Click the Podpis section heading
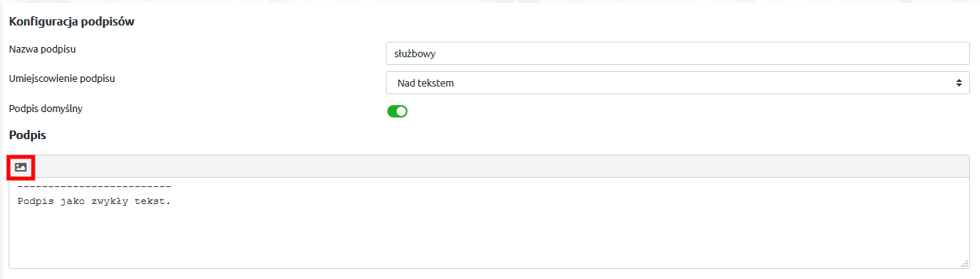Viewport: 980px width, 279px height. [28, 134]
